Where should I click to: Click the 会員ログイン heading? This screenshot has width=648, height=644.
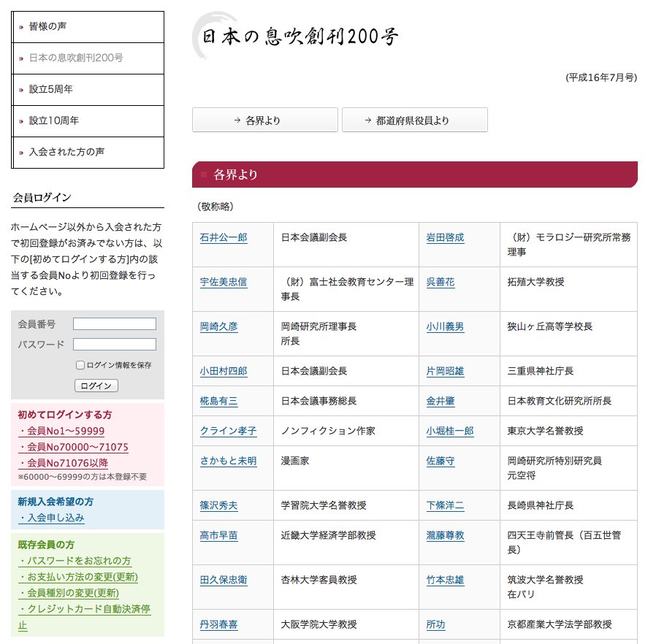pos(42,197)
